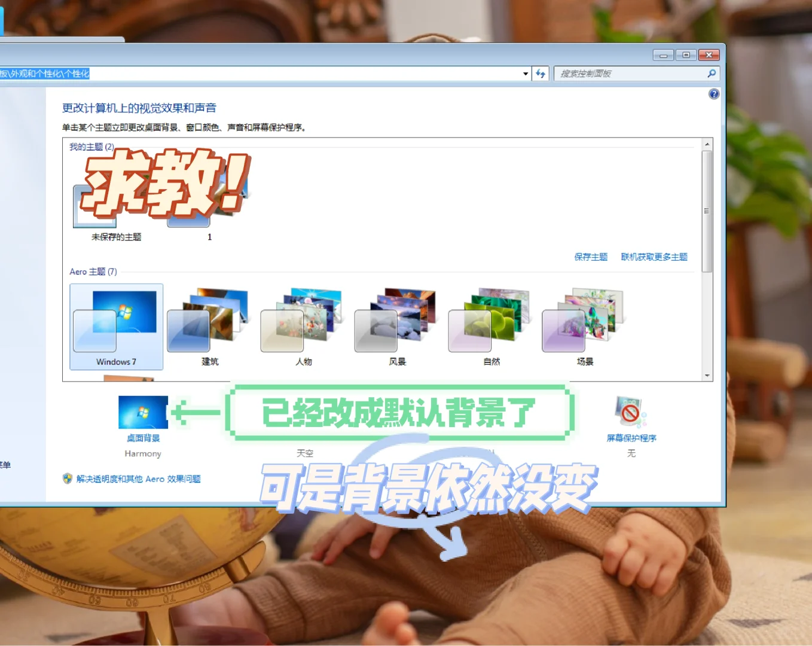The height and width of the screenshot is (646, 812).
Task: Click 解决透明度和其他 Aero 效果问题 link
Action: 138,479
